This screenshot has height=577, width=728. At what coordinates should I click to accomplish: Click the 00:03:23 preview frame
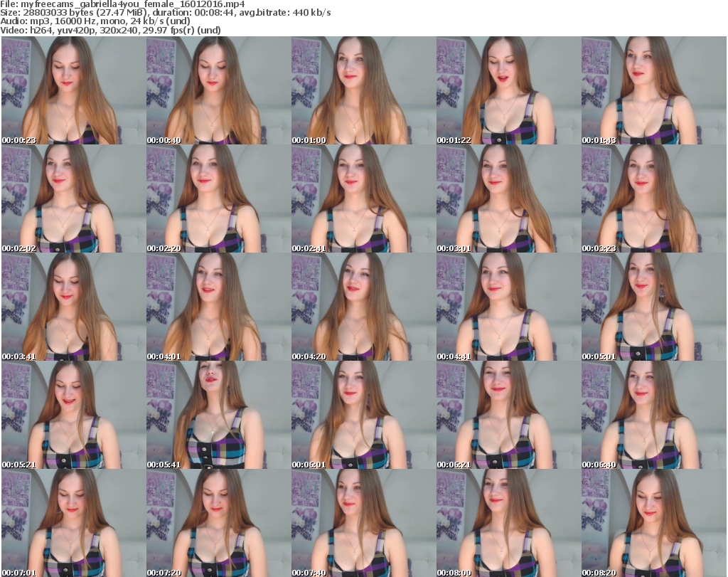[x=654, y=198]
